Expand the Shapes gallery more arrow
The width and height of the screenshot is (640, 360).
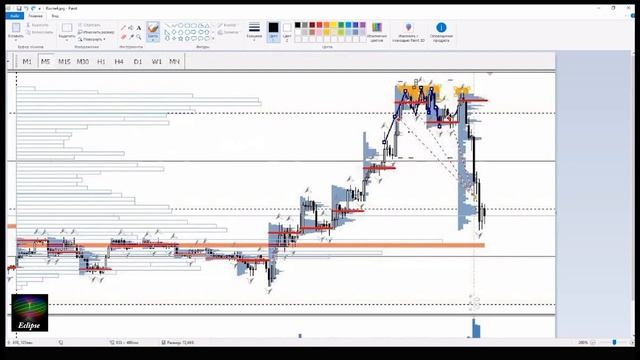pos(213,38)
